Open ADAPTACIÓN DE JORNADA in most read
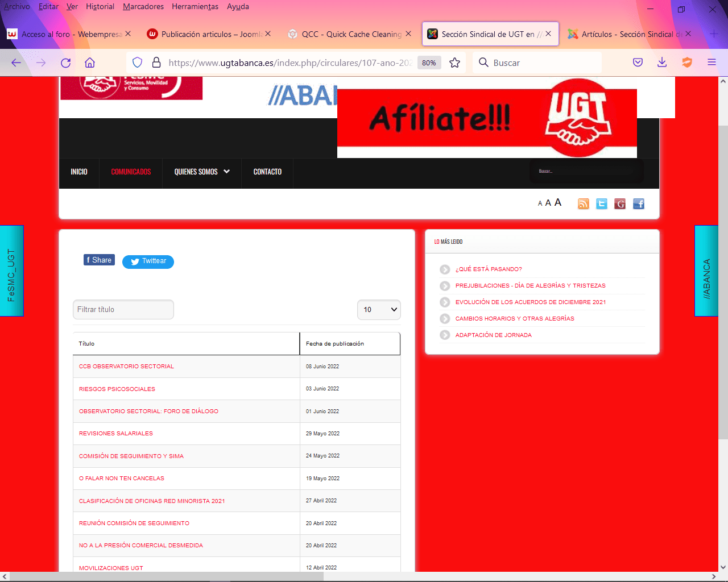The height and width of the screenshot is (582, 728). 494,335
